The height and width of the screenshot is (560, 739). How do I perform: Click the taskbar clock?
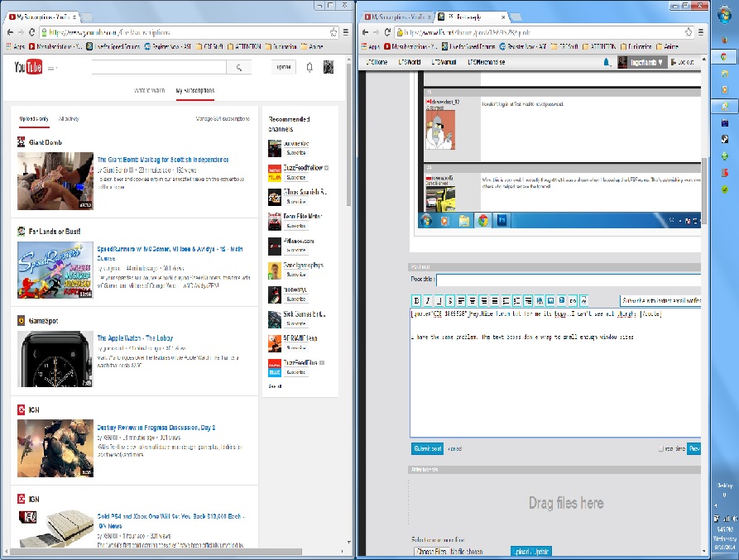point(724,538)
